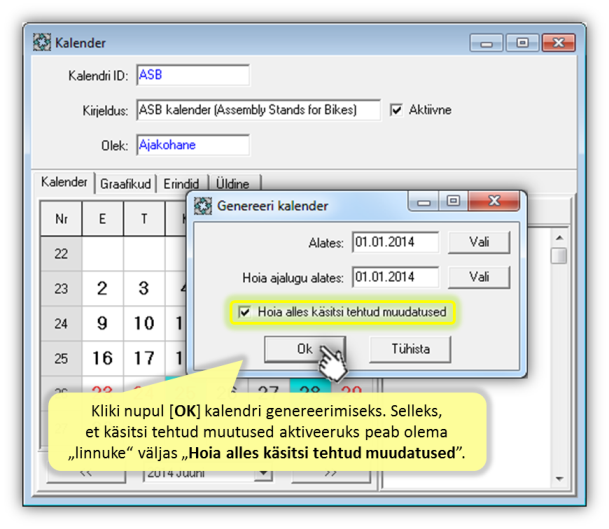This screenshot has width=609, height=529.
Task: Minimize the main Kalender window
Action: 486,43
